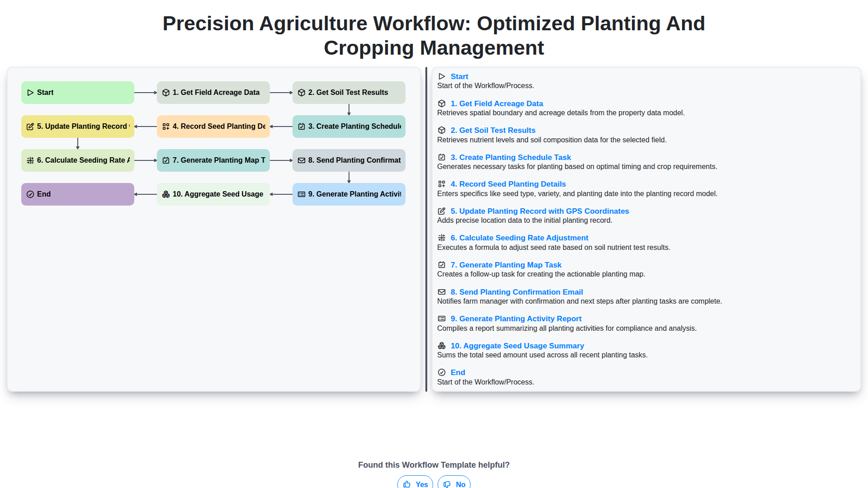Click the calendar-check icon beside Create Planting Schedule Task
The height and width of the screenshot is (488, 868).
click(x=442, y=157)
